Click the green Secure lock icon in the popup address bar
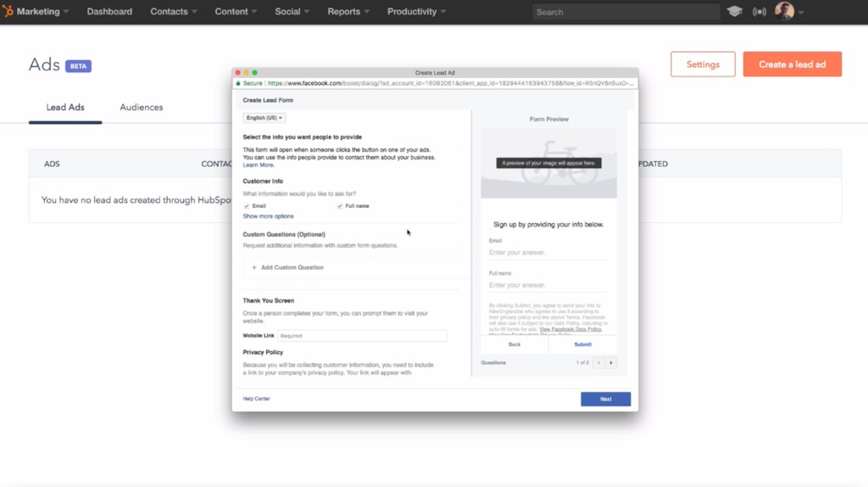 tap(238, 83)
